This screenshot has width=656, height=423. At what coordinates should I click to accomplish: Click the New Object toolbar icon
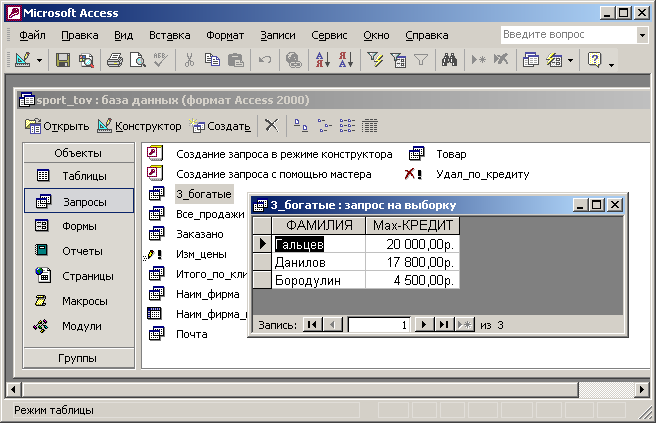click(554, 60)
